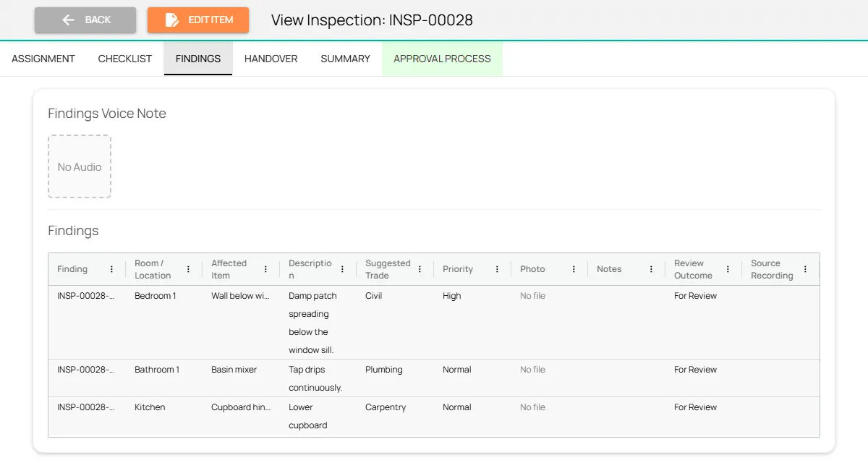868x463 pixels.
Task: Open the Finding column menu icon
Action: 111,269
